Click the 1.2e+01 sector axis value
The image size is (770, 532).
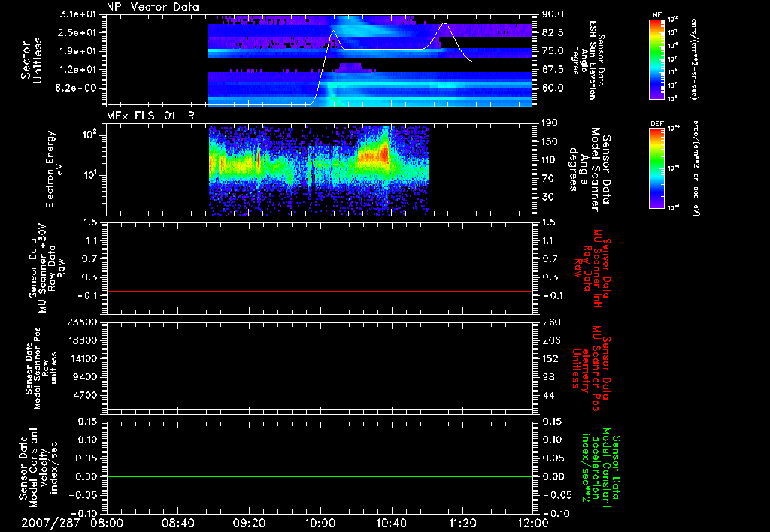pos(78,70)
